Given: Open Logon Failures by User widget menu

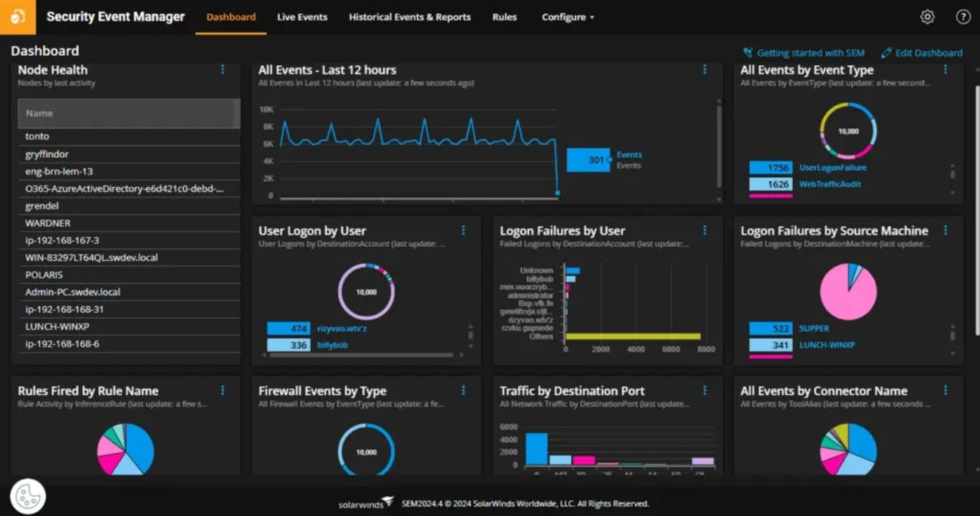Looking at the screenshot, I should 705,230.
